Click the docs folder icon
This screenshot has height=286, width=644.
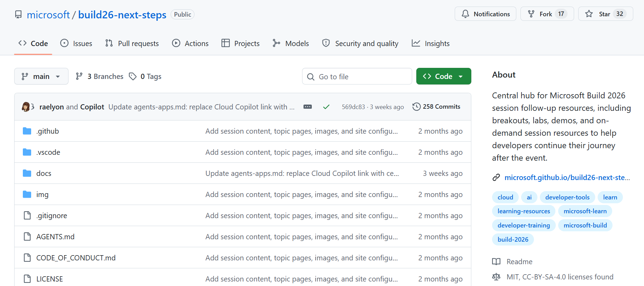[x=27, y=173]
